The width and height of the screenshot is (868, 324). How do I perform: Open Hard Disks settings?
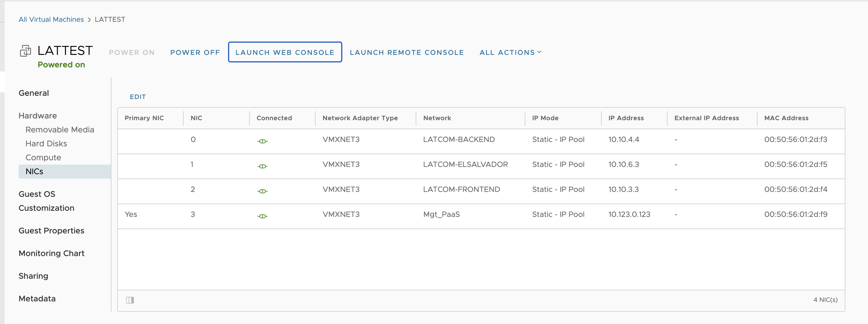46,144
